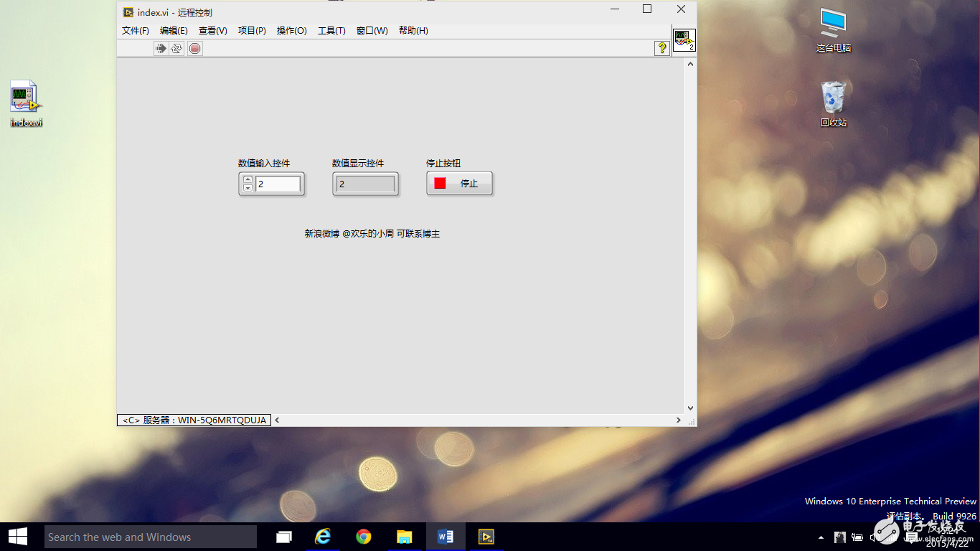980x551 pixels.
Task: Click the 数值显示控件 indicator field
Action: click(365, 184)
